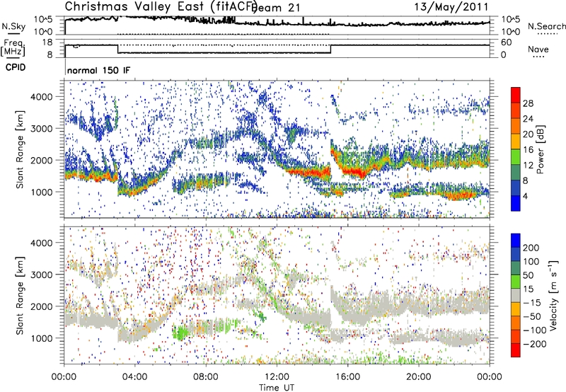This screenshot has width=566, height=392.
Task: Click the Slant Range [km] label of velocity panel
Action: (x=20, y=296)
